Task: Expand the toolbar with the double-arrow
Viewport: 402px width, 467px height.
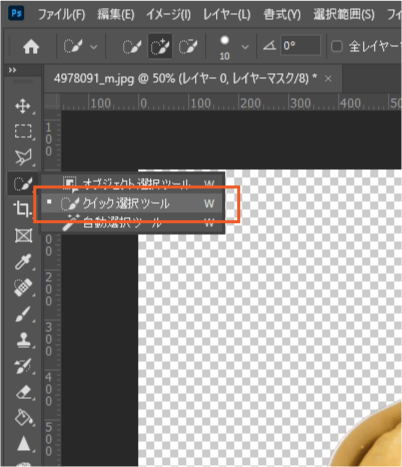Action: (x=12, y=70)
